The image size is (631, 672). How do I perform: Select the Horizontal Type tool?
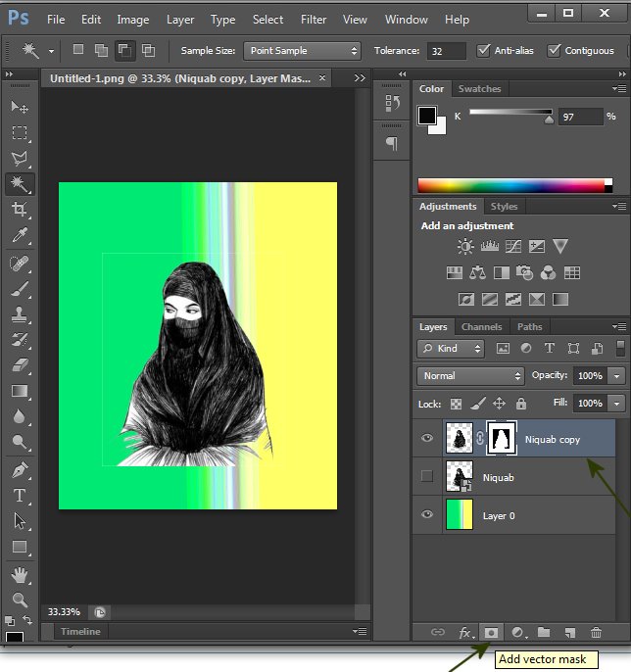[x=20, y=496]
